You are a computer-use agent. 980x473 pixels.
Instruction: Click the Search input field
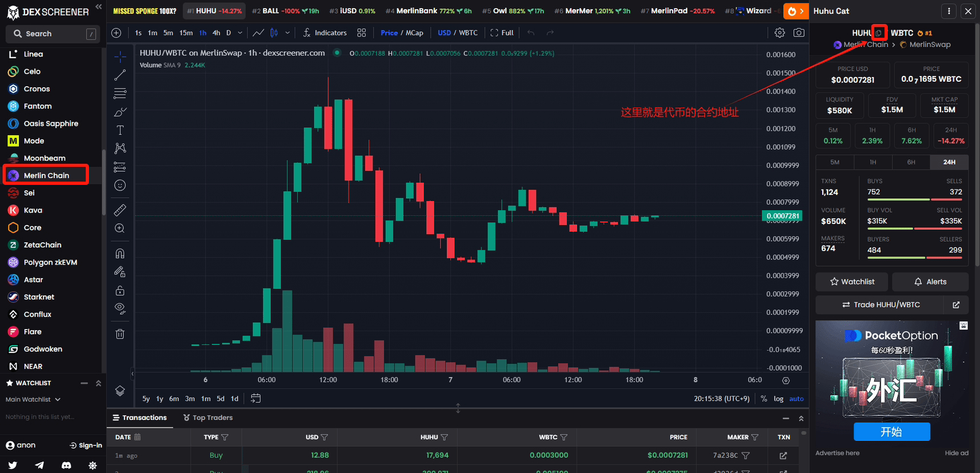[53, 34]
